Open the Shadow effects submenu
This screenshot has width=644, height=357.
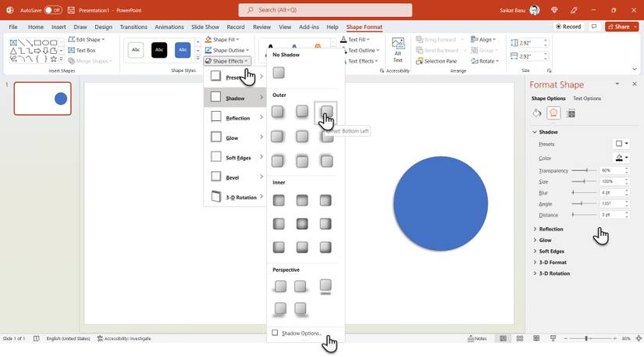pos(235,98)
